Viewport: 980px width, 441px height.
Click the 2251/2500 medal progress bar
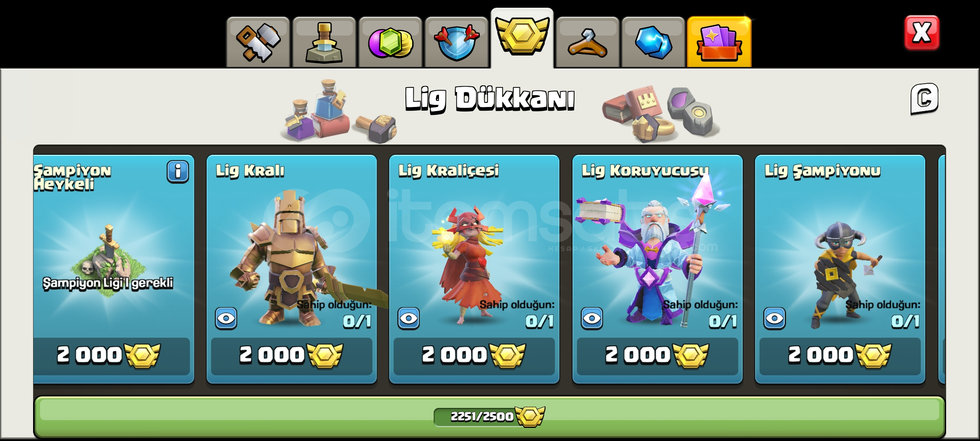490,416
